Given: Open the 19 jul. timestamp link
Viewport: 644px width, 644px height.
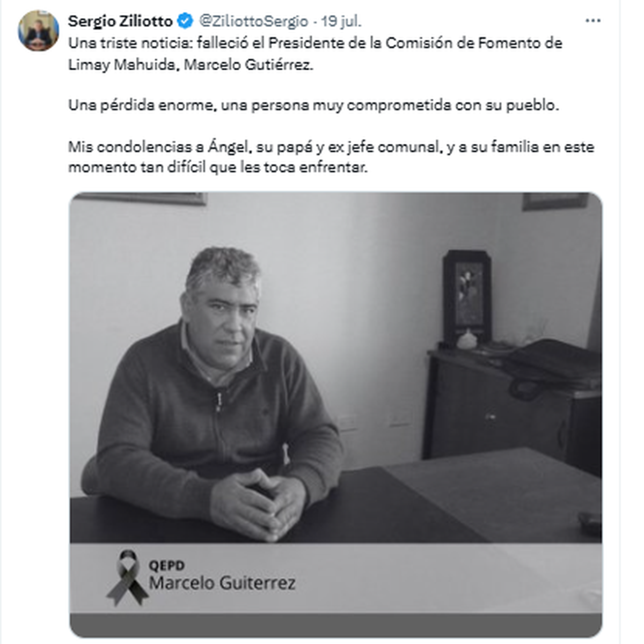Looking at the screenshot, I should (x=341, y=21).
